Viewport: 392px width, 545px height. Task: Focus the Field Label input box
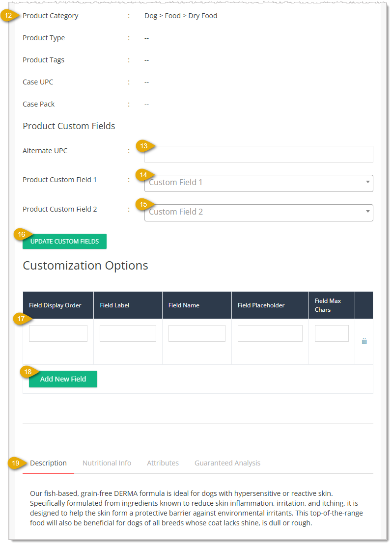[x=128, y=333]
